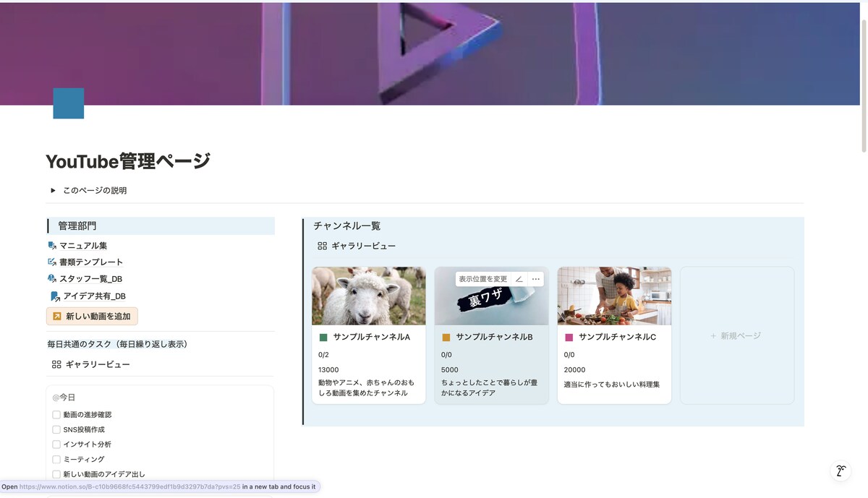Click the green color square of サンプルチャンネルA
This screenshot has width=868, height=498.
click(x=323, y=338)
